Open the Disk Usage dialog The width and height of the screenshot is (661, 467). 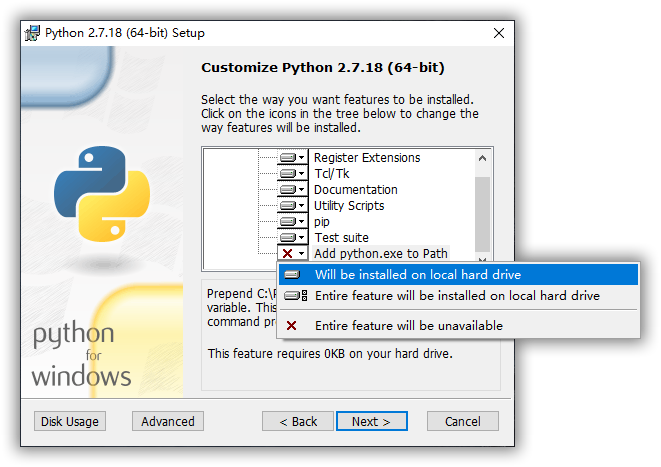(70, 421)
